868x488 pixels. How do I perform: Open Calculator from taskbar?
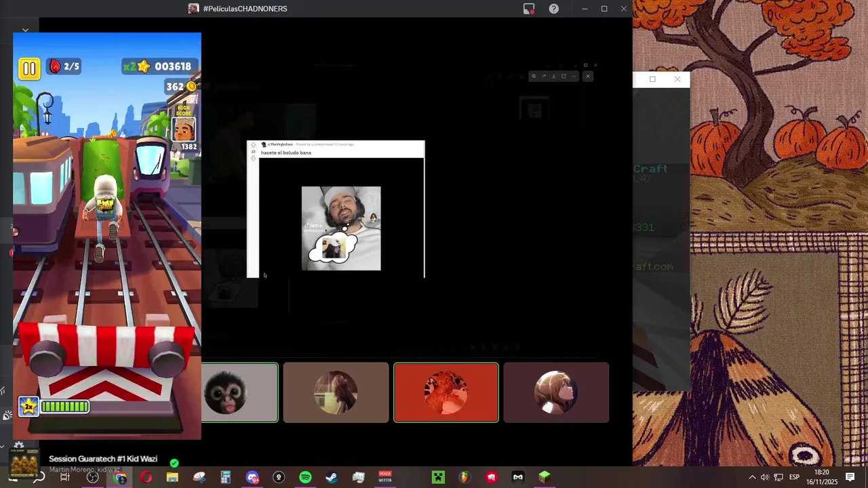(225, 478)
